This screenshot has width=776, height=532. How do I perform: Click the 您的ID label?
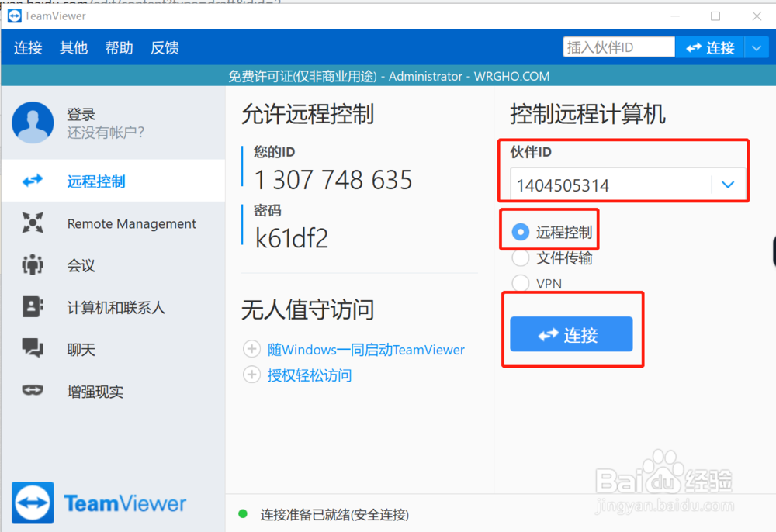click(275, 152)
